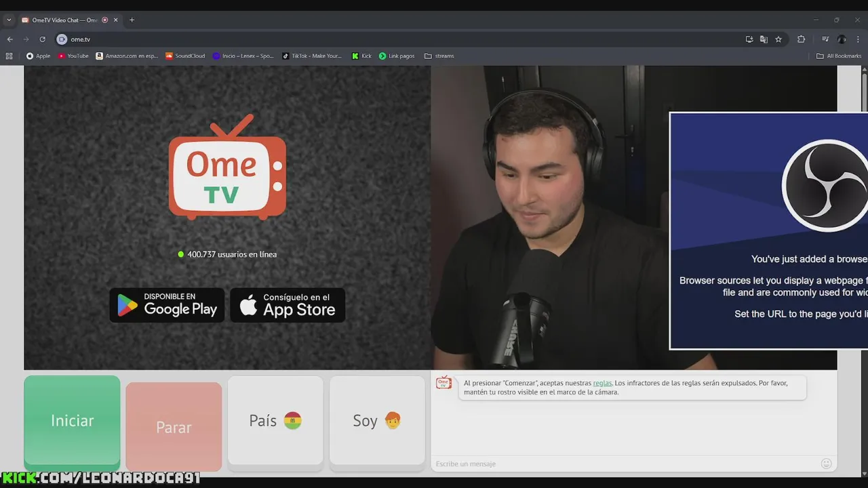The width and height of the screenshot is (868, 488).
Task: Focus the Escribe un mensaje field
Action: pyautogui.click(x=624, y=464)
